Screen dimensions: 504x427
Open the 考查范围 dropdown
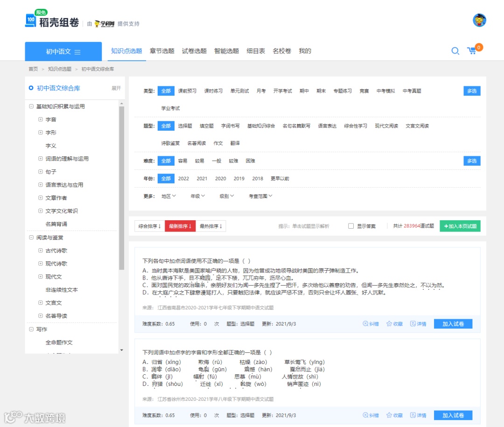pyautogui.click(x=260, y=196)
